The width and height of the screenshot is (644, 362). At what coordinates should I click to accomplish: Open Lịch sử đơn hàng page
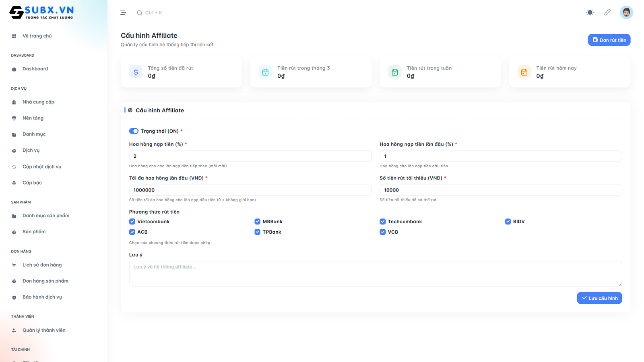(x=42, y=265)
